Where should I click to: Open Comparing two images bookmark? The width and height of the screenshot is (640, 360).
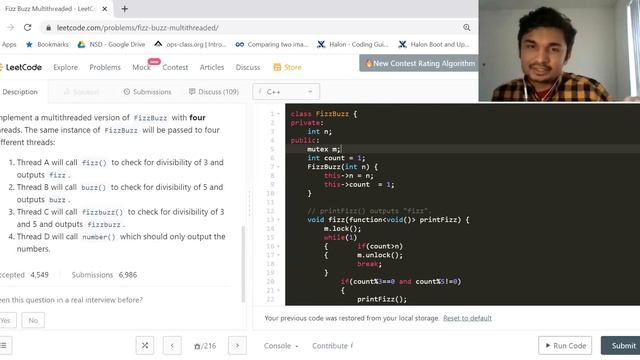pyautogui.click(x=272, y=44)
